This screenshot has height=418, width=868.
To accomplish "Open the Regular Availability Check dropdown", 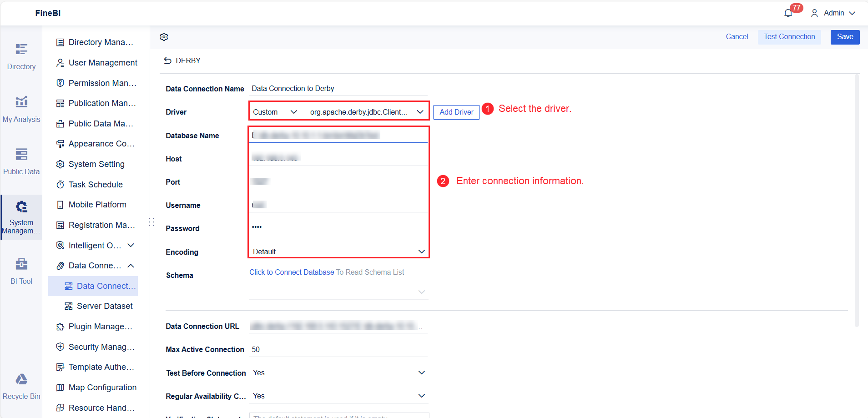I will point(338,396).
